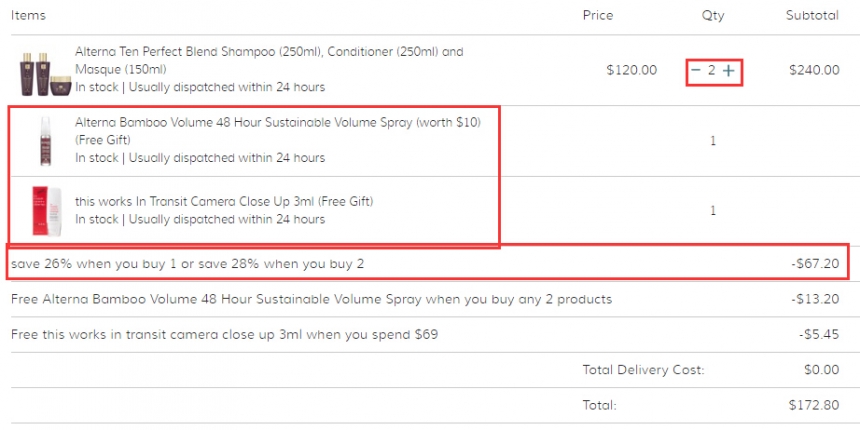Open the Bamboo Volume Spray thumbnail

[x=46, y=141]
